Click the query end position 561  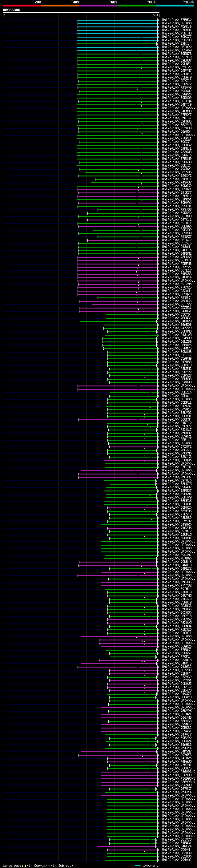[155, 15]
